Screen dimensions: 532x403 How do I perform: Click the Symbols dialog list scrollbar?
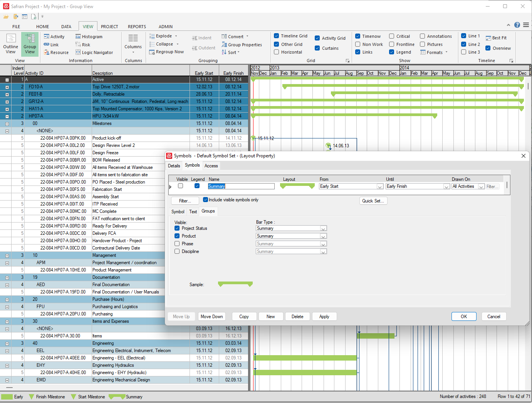tap(507, 185)
